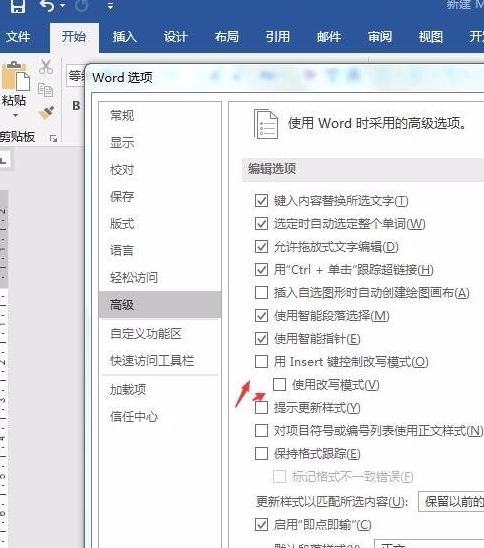Screen dimensions: 484x548
Task: Toggle 使用智能段落选择 checkbox
Action: 261,316
